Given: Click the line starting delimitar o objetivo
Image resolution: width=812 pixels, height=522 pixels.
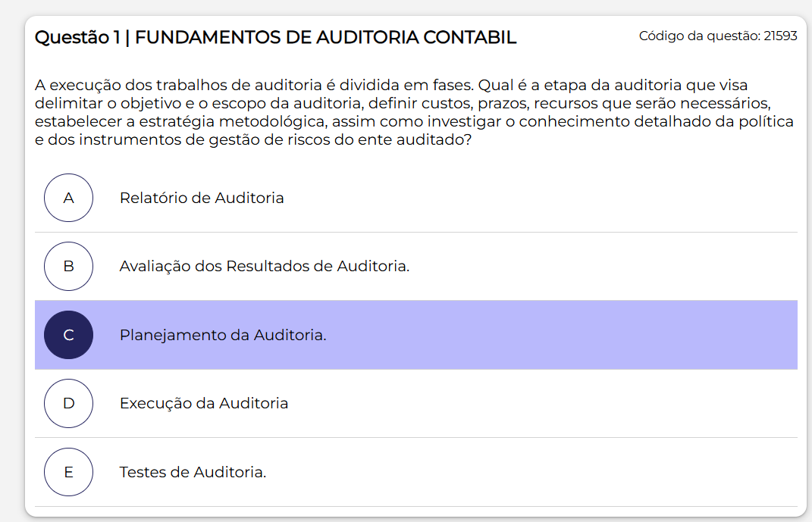Looking at the screenshot, I should pyautogui.click(x=403, y=103).
